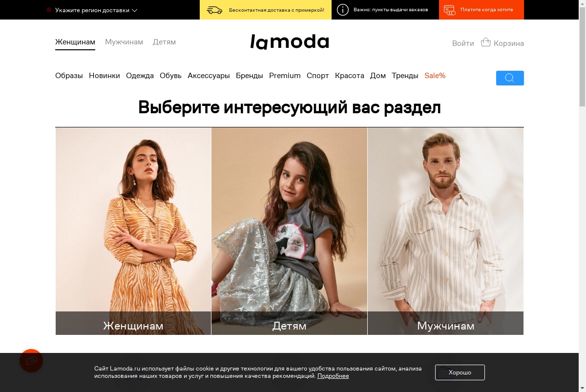
Task: Open the orange chat bubble widget
Action: pos(31,361)
